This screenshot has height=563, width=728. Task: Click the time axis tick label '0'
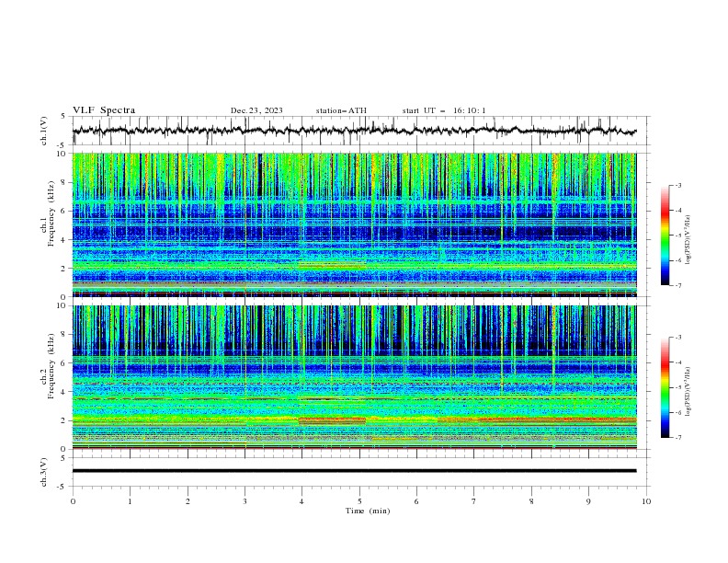[x=73, y=501]
